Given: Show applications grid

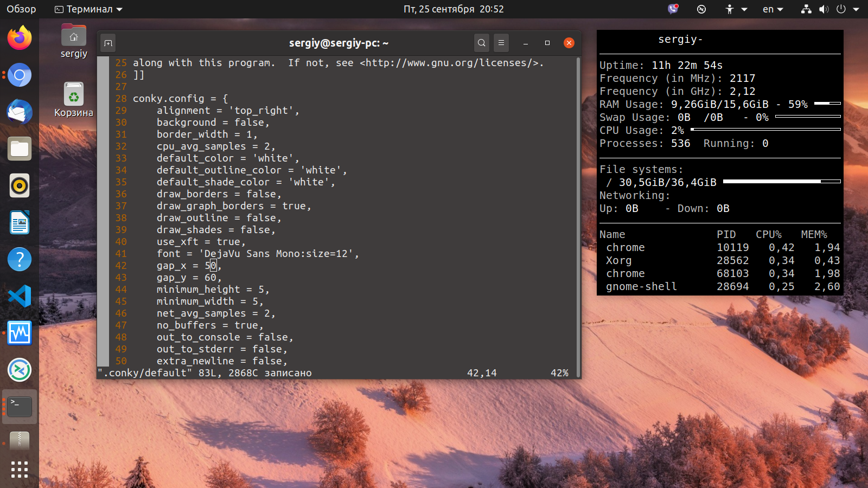Looking at the screenshot, I should pos(20,470).
